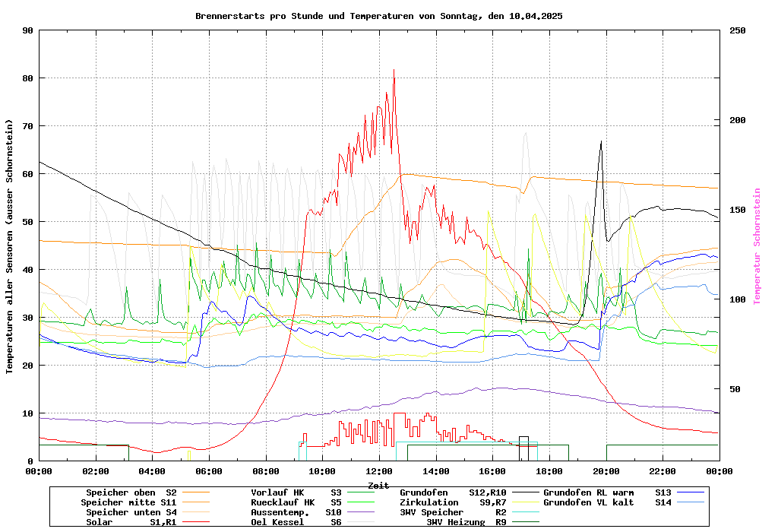Viewport: 778px width, 532px height.
Task: Select the '3WV Heizung R9' legend entry
Action: point(466,522)
